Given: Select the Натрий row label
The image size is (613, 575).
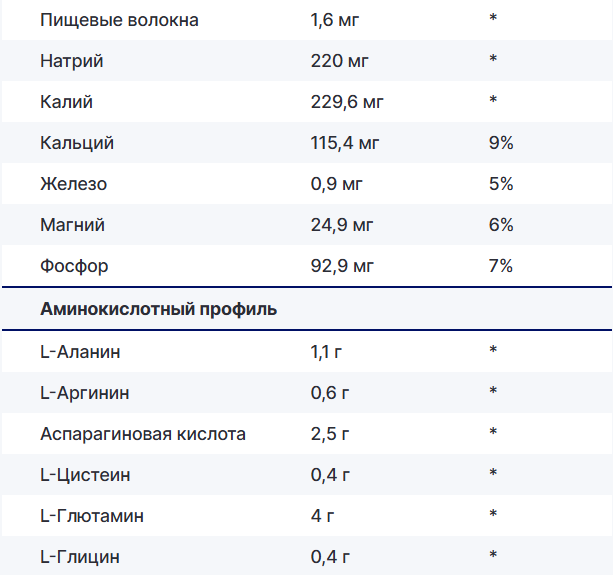Looking at the screenshot, I should pyautogui.click(x=72, y=61).
